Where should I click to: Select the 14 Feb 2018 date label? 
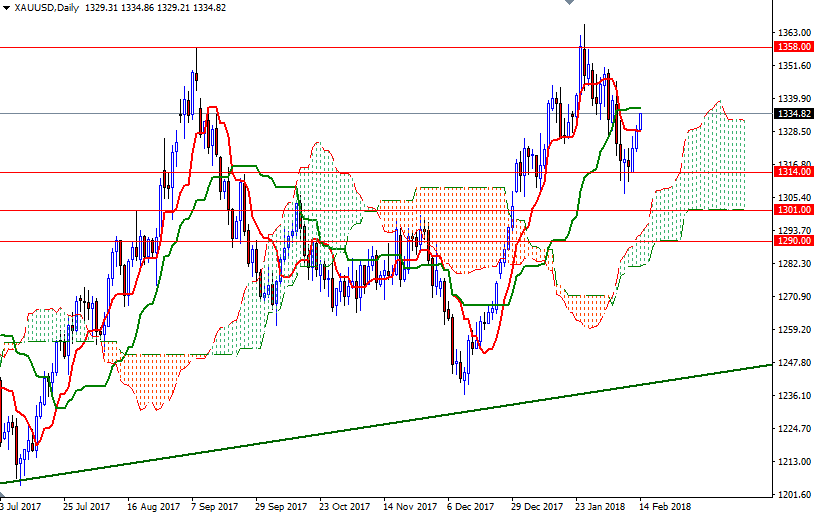click(x=665, y=506)
